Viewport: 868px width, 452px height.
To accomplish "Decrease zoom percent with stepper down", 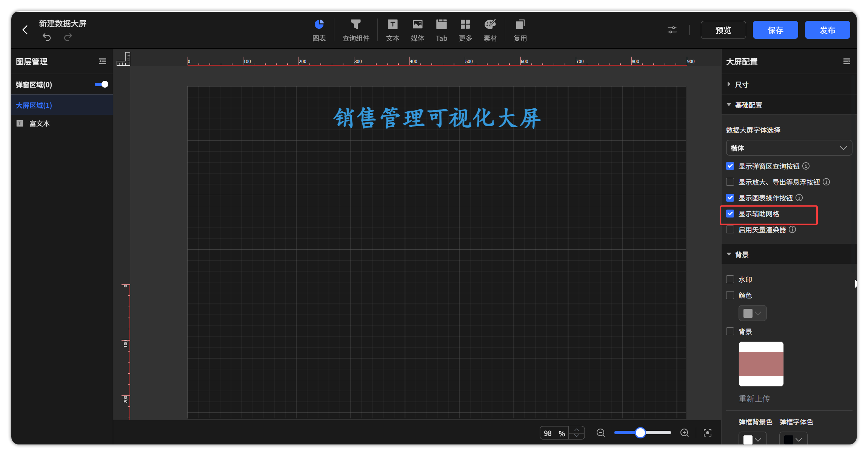I will [577, 436].
